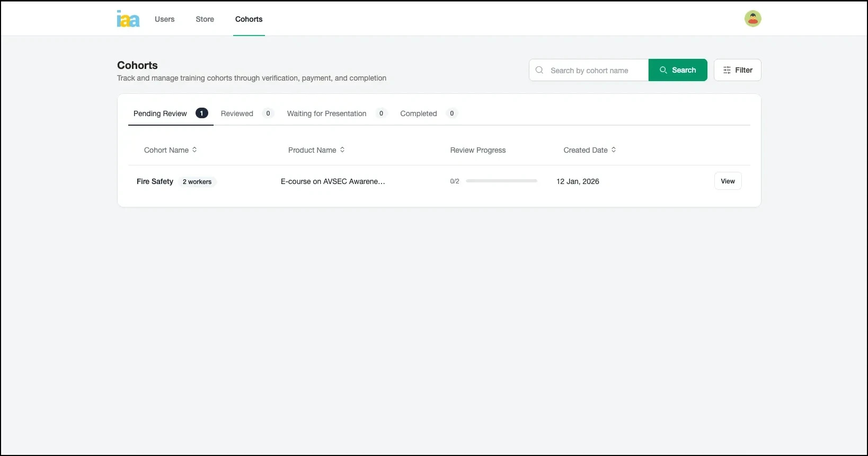The height and width of the screenshot is (456, 868).
Task: Sort by Created Date arrows
Action: click(614, 150)
